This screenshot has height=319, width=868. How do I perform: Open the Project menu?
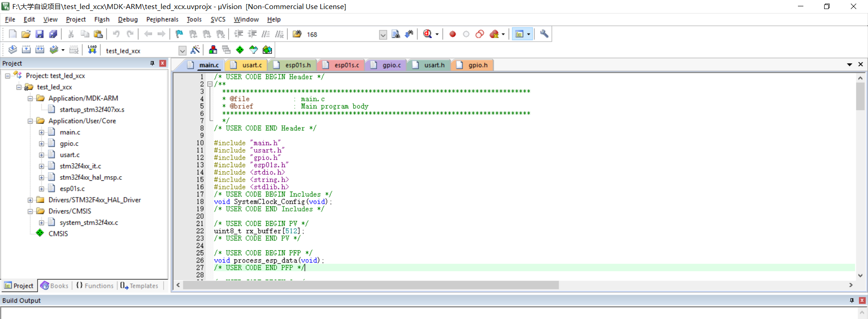point(75,19)
